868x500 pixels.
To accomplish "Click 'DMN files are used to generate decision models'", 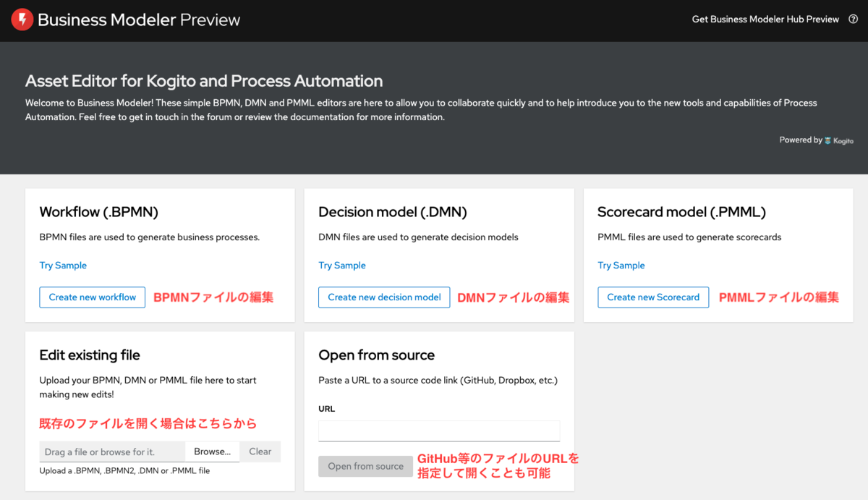I will point(419,237).
